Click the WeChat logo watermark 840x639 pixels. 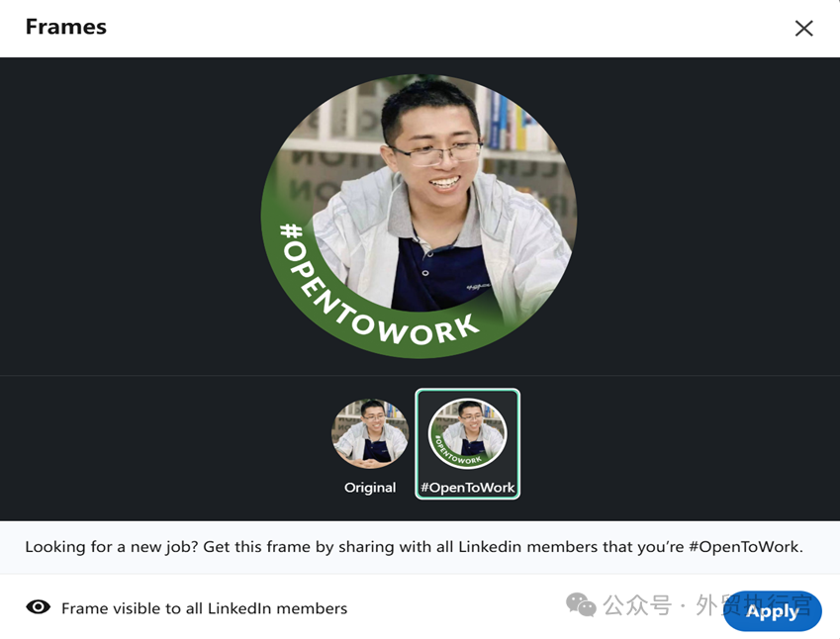581,604
